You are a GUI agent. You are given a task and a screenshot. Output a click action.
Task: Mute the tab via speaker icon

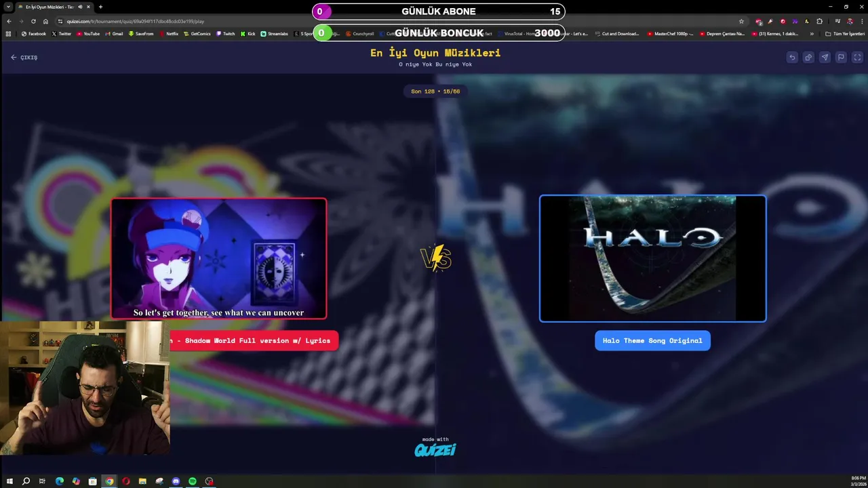coord(80,7)
